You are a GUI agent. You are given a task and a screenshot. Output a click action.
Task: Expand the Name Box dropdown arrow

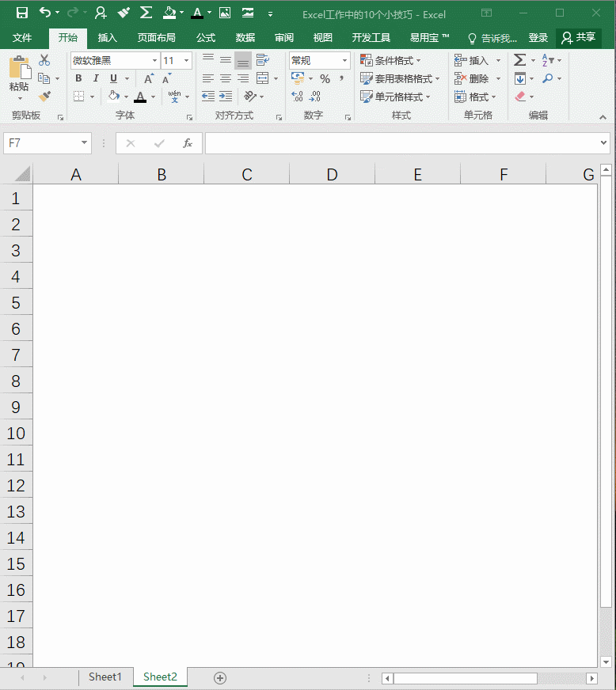click(x=84, y=142)
